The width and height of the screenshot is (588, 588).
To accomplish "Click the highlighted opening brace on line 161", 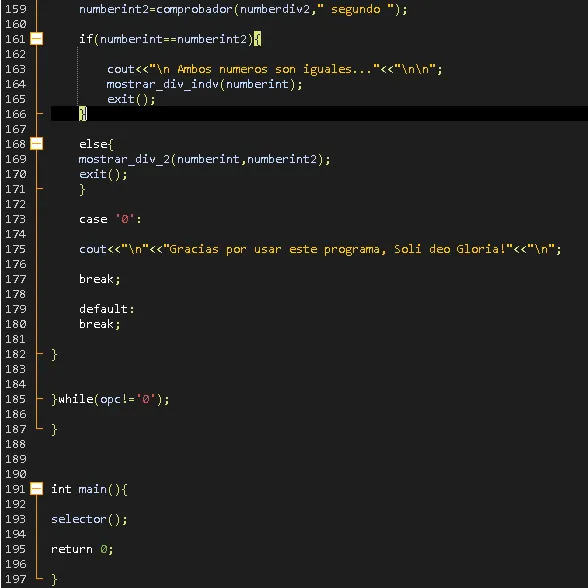I will coord(257,39).
